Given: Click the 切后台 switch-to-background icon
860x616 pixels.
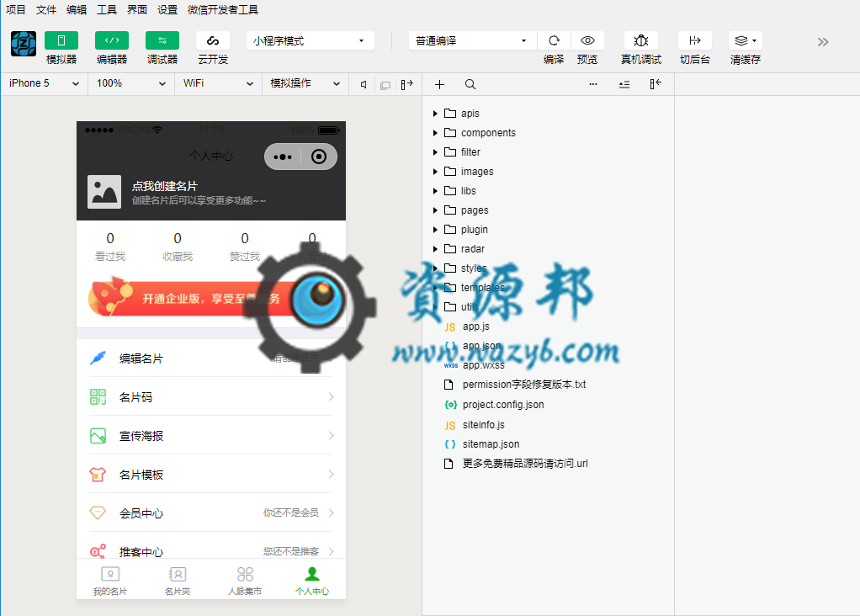Looking at the screenshot, I should 695,40.
